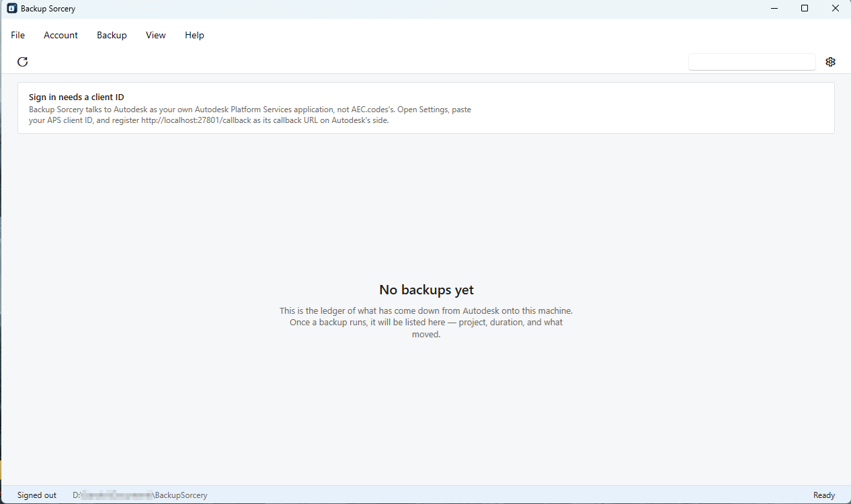The height and width of the screenshot is (504, 851).
Task: Click the ledger description text under No backups yet
Action: (x=426, y=323)
